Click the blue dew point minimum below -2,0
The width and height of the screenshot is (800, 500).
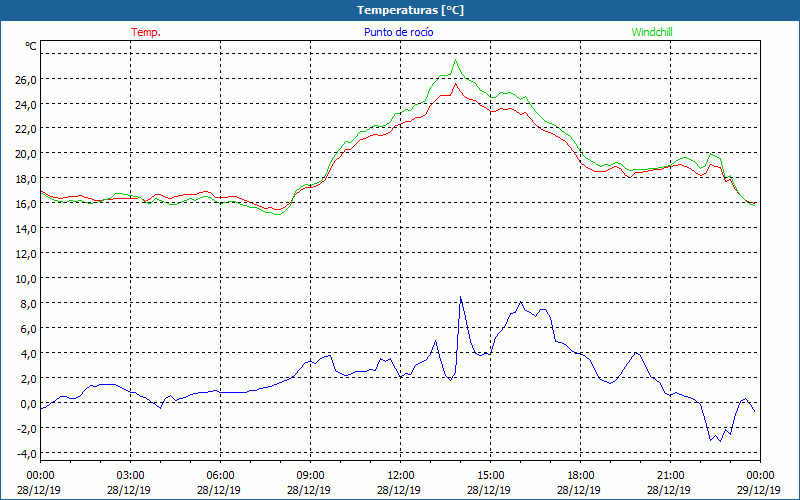720,440
